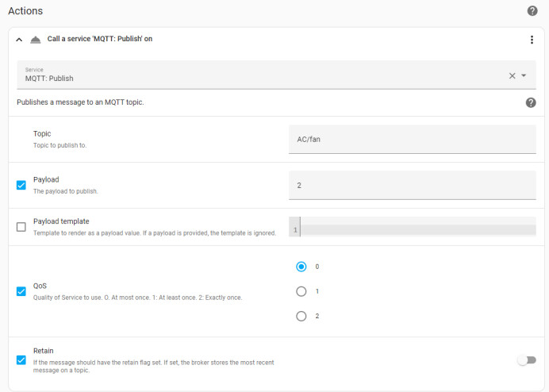Image resolution: width=549 pixels, height=392 pixels.
Task: Select QoS radio option 1
Action: [301, 291]
